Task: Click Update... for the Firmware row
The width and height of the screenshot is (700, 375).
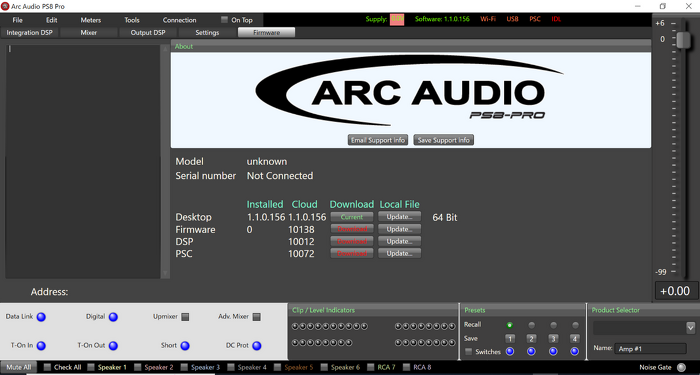Action: [x=400, y=229]
